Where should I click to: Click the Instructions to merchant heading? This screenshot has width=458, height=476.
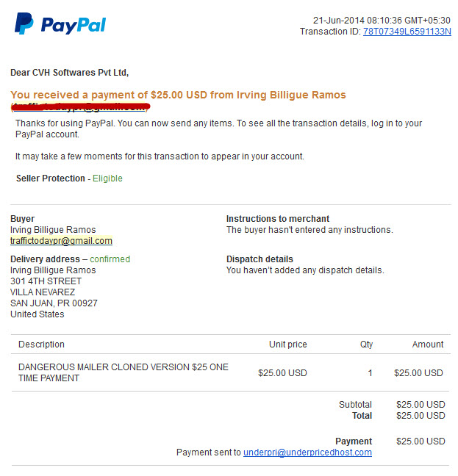point(278,219)
